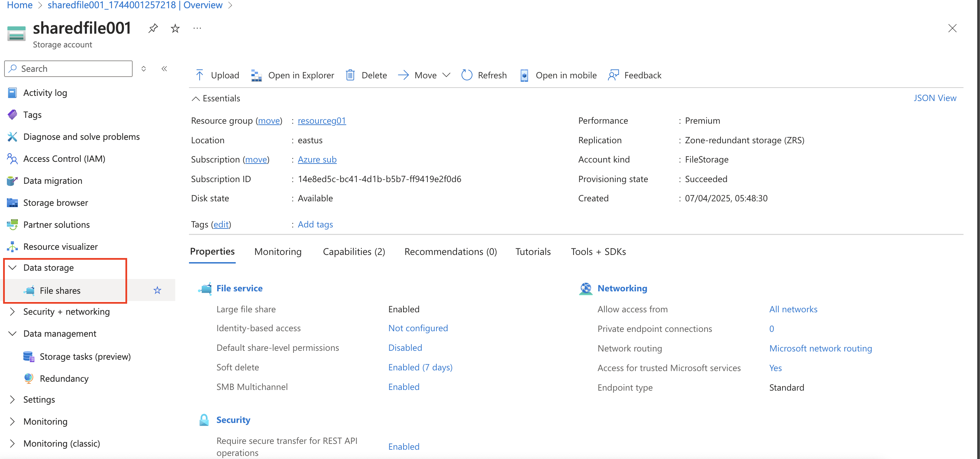Collapse the sidebar menu with the double-chevron
The image size is (980, 459).
(x=164, y=69)
